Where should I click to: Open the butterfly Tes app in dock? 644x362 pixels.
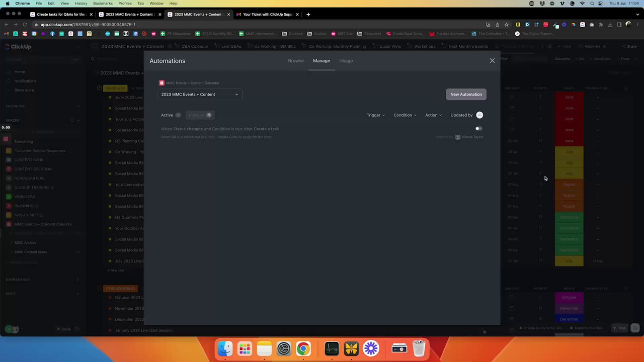point(351,348)
